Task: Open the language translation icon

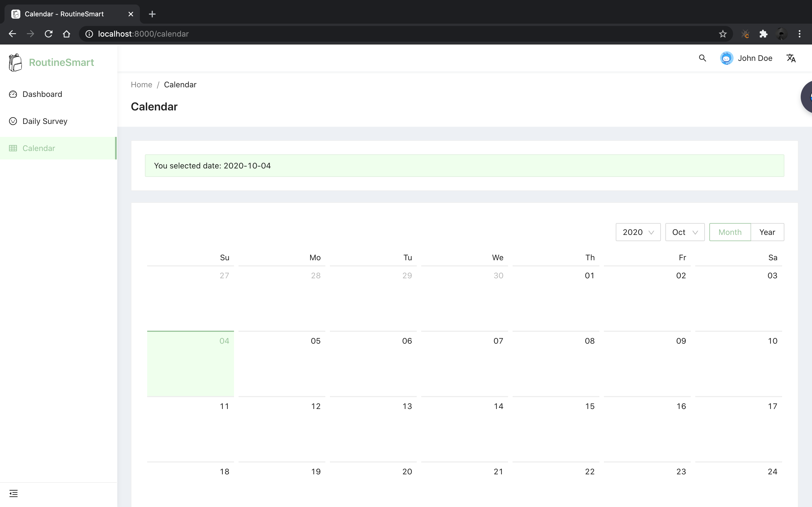Action: coord(791,58)
